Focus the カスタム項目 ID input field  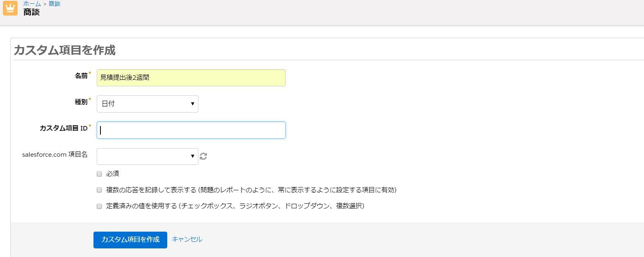pyautogui.click(x=191, y=130)
